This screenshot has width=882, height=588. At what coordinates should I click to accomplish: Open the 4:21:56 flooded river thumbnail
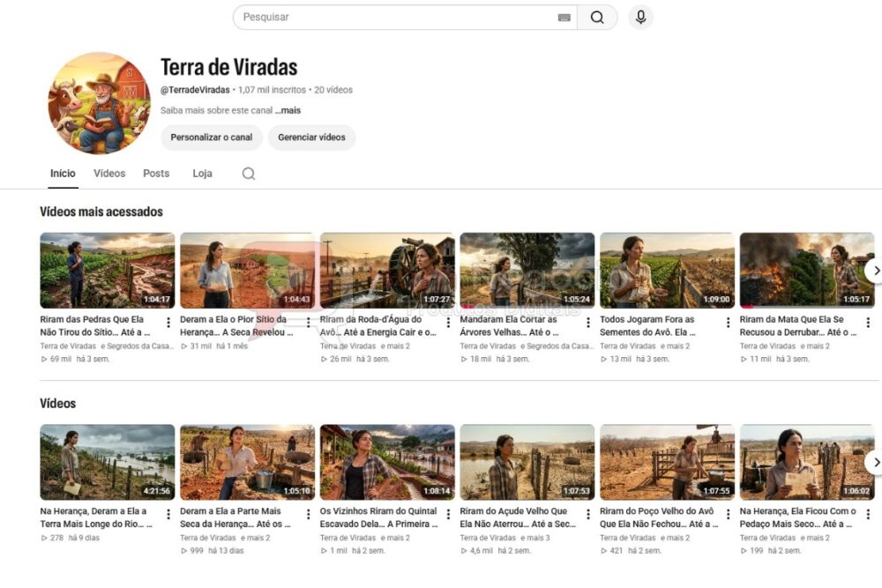point(108,462)
